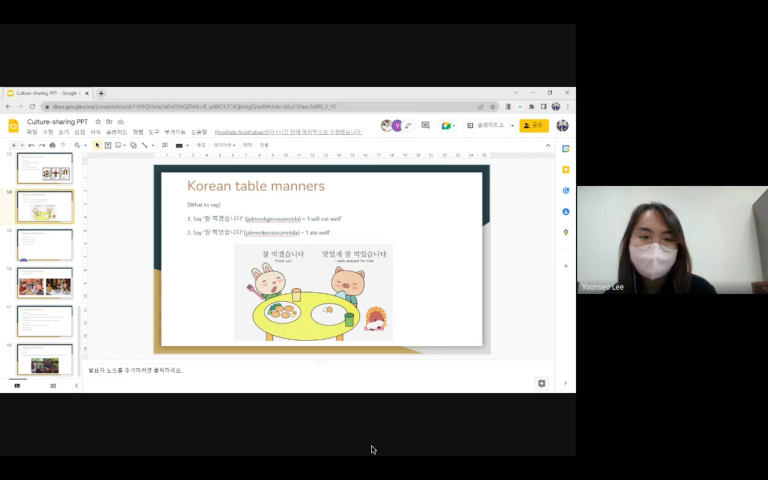Open the 보기 (View) menu
This screenshot has width=768, height=480.
[x=64, y=132]
